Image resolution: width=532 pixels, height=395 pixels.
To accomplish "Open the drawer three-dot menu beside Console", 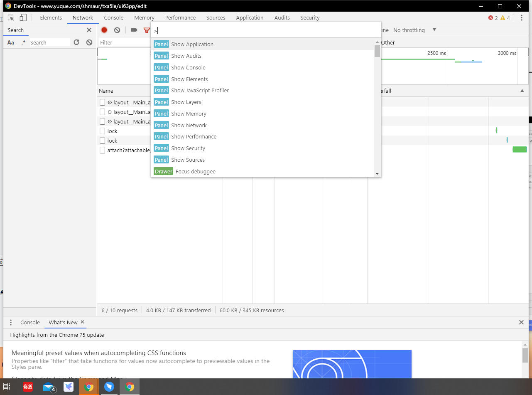I will click(x=11, y=322).
